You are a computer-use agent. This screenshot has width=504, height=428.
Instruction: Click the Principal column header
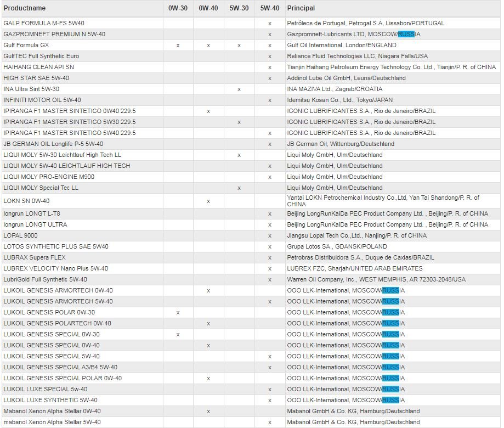pyautogui.click(x=301, y=8)
